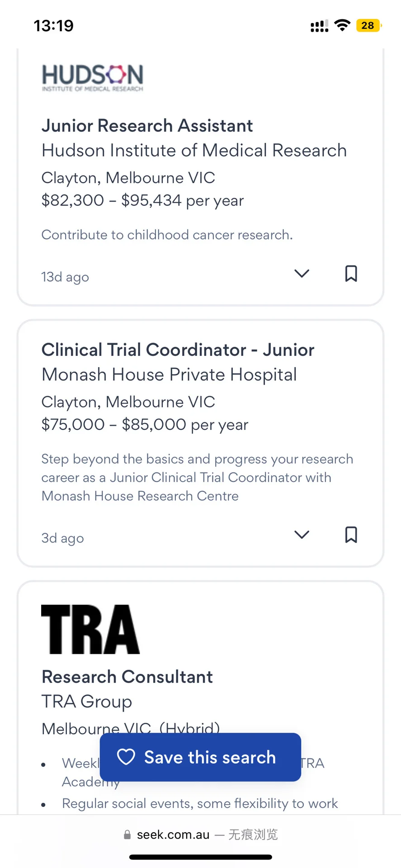Tap the lock icon in address bar

(127, 835)
